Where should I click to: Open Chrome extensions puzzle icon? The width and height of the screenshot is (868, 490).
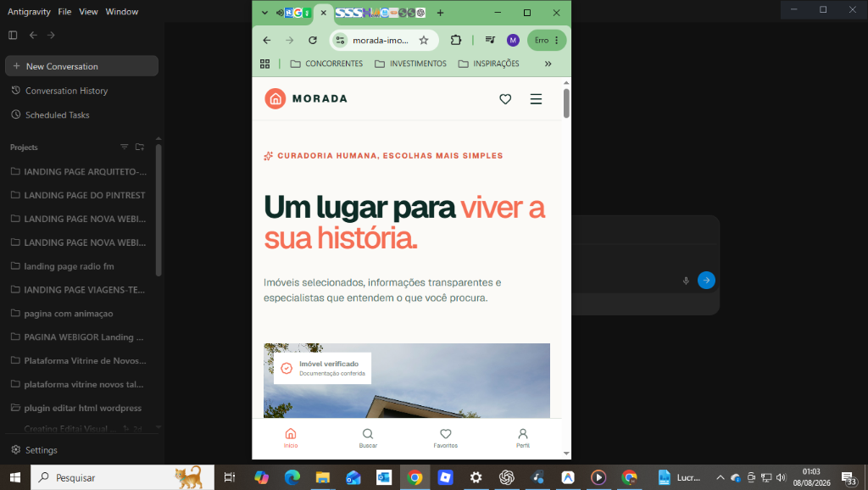[455, 40]
